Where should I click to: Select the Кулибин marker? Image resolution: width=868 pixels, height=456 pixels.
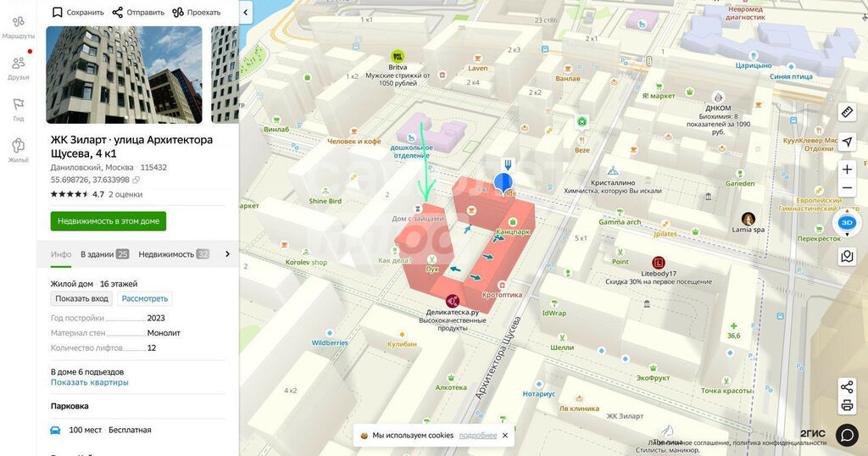[402, 334]
